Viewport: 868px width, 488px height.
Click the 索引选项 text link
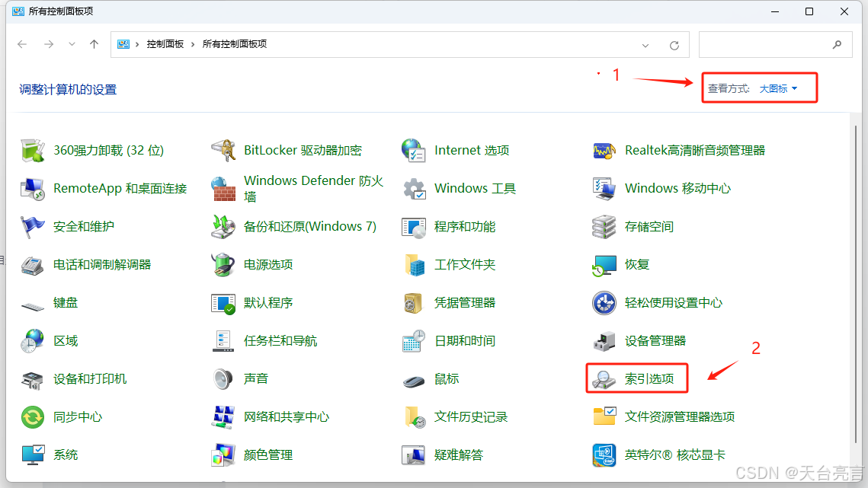[649, 379]
